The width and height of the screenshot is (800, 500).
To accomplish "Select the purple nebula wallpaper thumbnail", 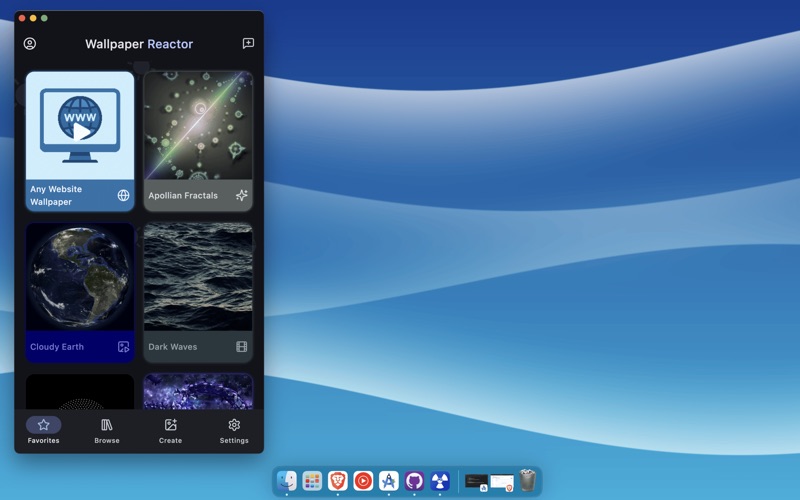I will [198, 391].
